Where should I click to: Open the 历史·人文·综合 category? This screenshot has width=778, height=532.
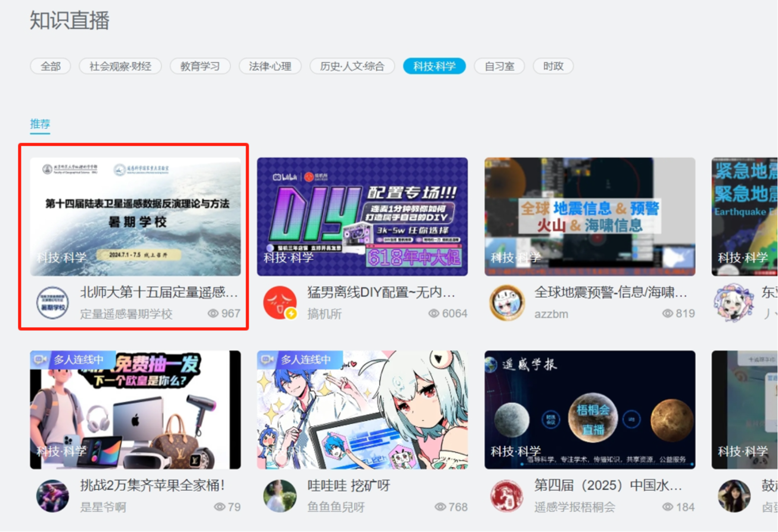(x=352, y=66)
